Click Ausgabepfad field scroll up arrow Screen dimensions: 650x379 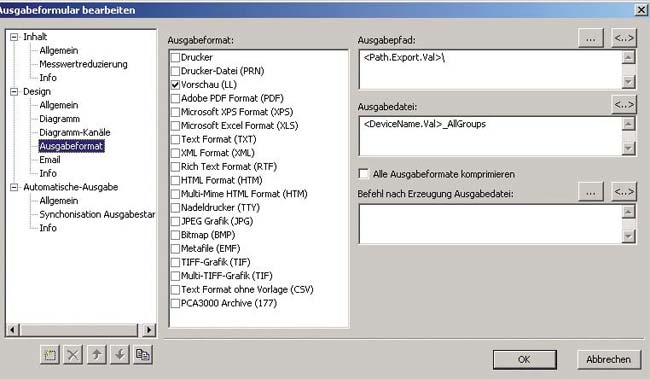[x=628, y=57]
